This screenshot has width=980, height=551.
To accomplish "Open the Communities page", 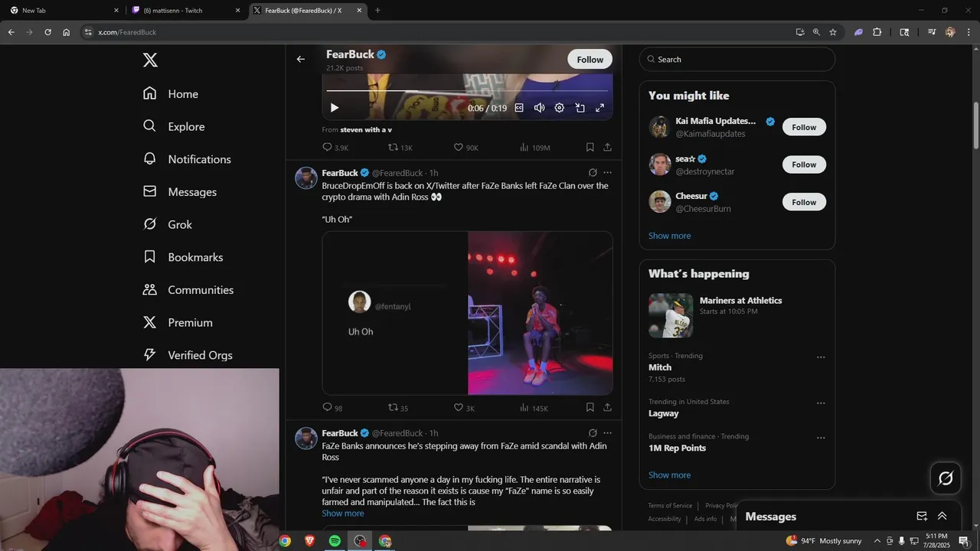I will coord(188,290).
